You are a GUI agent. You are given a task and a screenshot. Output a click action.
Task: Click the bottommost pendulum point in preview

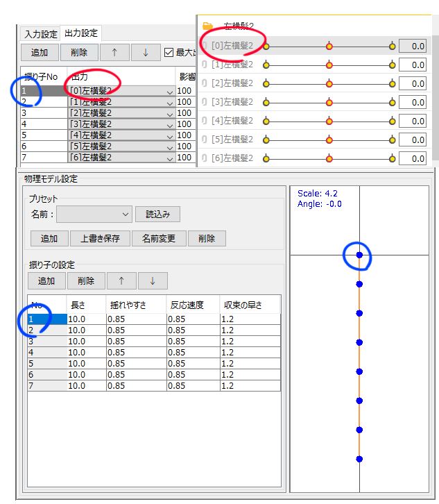point(359,459)
